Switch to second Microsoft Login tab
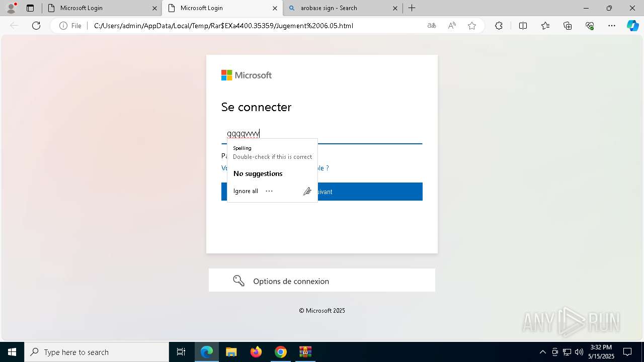Screen dimensions: 644x362 222,8
